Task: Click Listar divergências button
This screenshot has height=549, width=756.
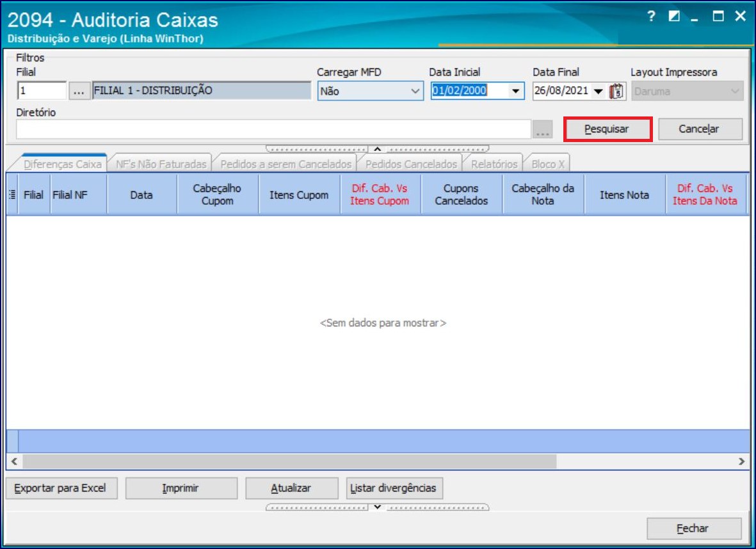Action: (394, 488)
